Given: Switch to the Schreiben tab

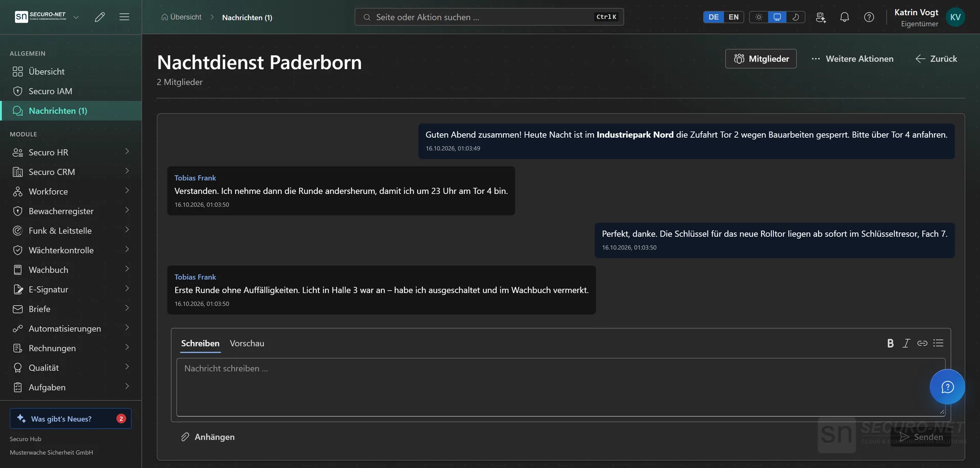Looking at the screenshot, I should 200,344.
